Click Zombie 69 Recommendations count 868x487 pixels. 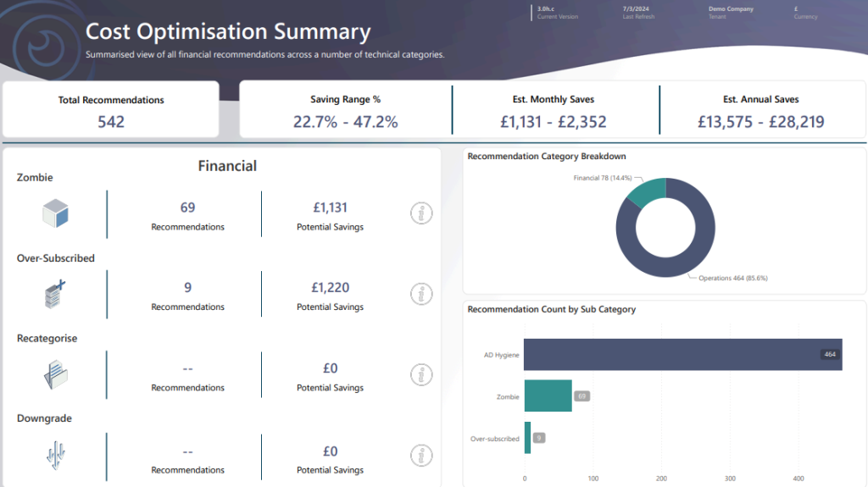point(187,208)
